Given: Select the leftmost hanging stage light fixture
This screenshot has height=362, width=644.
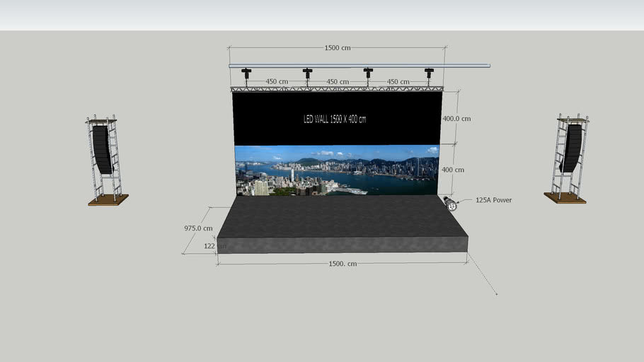Looking at the screenshot, I should pyautogui.click(x=246, y=72).
